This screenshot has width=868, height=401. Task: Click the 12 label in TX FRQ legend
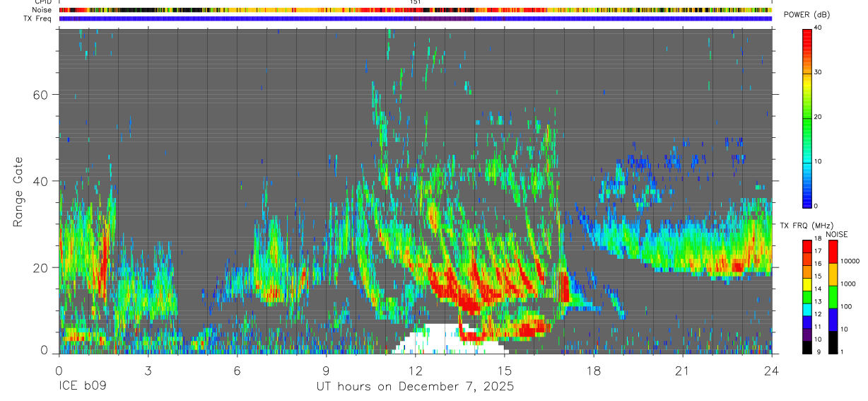[x=818, y=314]
